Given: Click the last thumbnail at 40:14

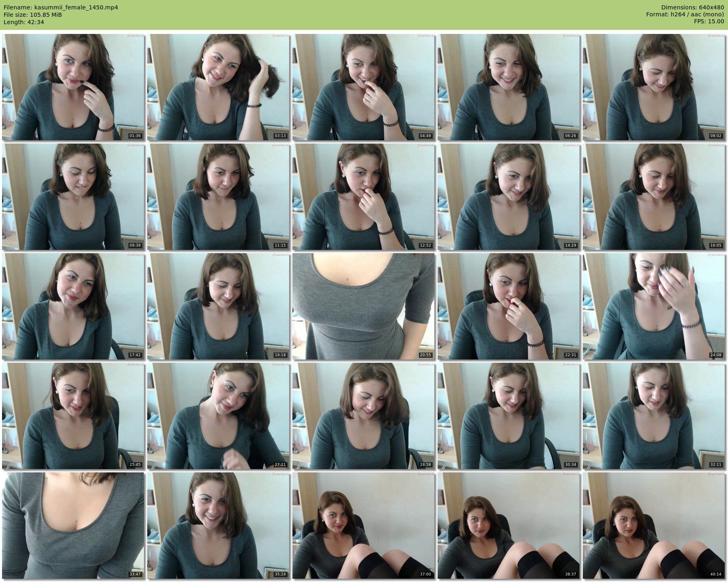Looking at the screenshot, I should tap(654, 526).
